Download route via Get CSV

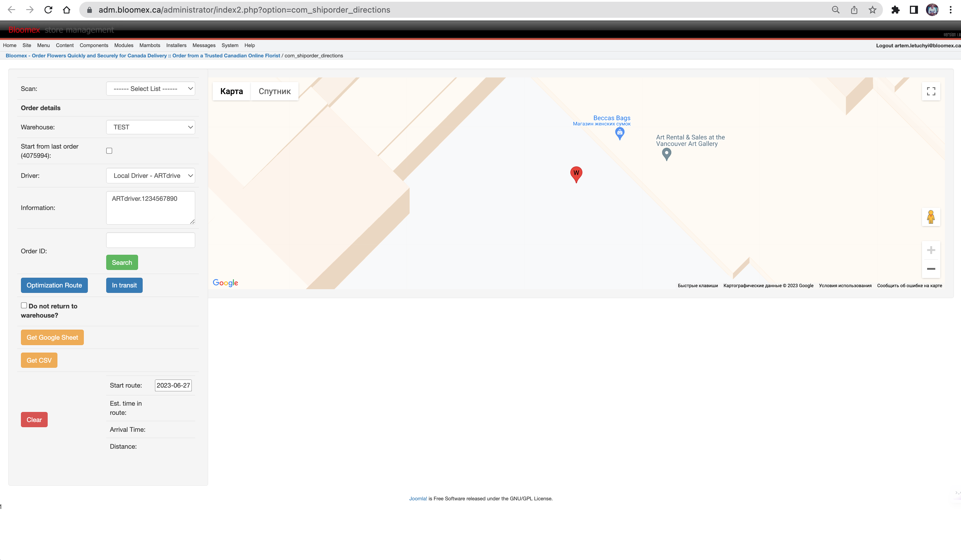tap(39, 360)
